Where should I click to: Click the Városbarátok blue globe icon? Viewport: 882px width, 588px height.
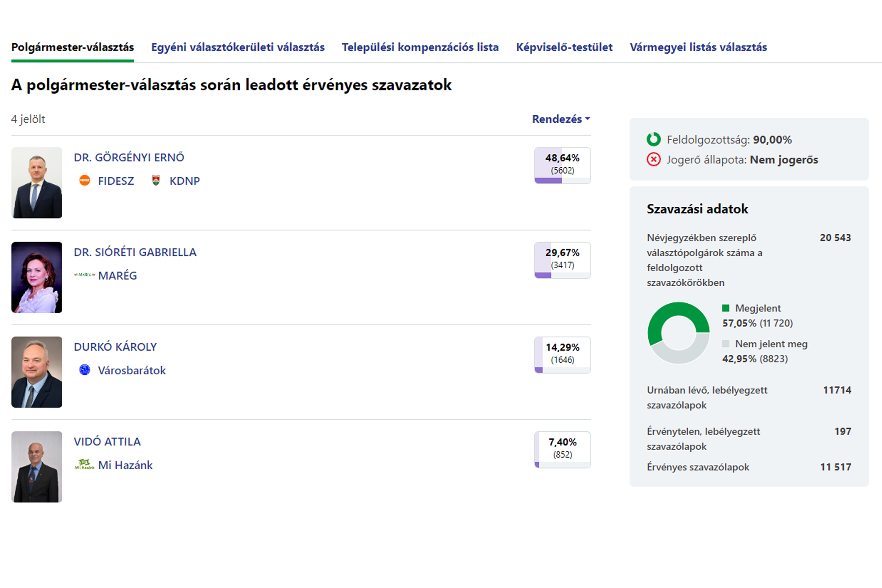(85, 370)
